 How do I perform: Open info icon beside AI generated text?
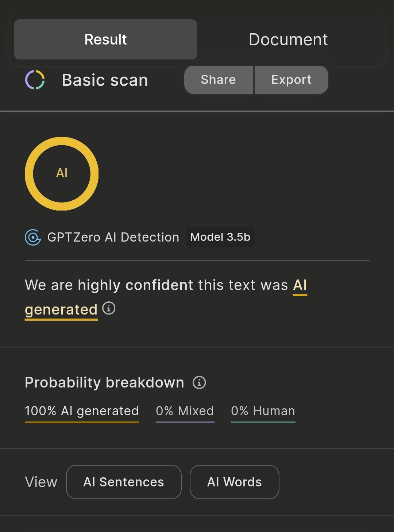[x=109, y=308]
